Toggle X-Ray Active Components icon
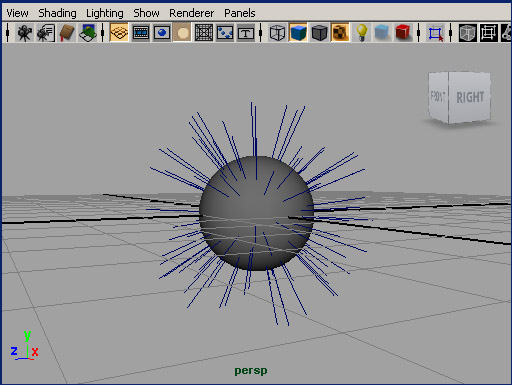This screenshot has width=512, height=385. coord(489,33)
